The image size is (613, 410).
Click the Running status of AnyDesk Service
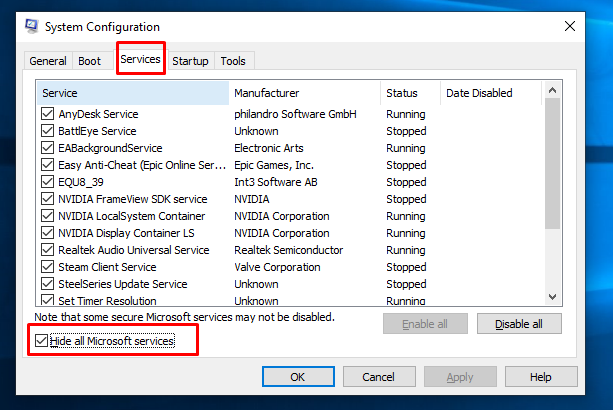[406, 114]
